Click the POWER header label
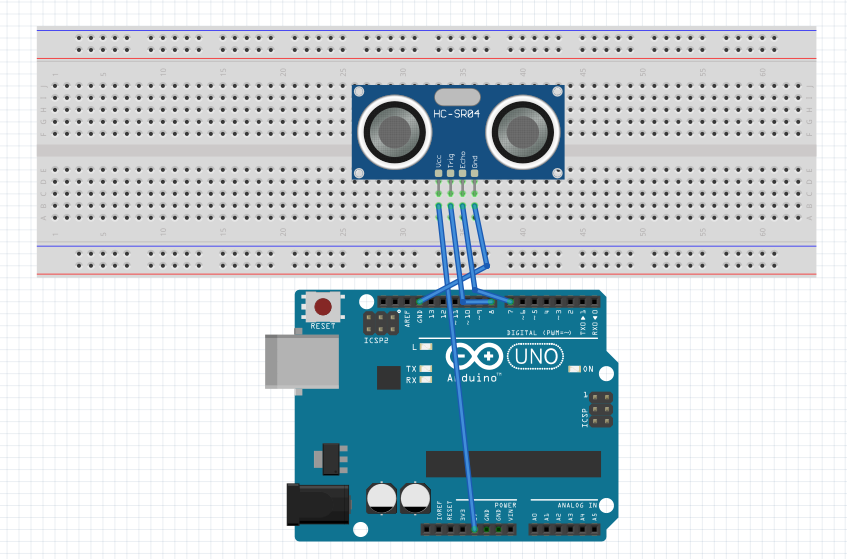Image resolution: width=847 pixels, height=559 pixels. 505,506
